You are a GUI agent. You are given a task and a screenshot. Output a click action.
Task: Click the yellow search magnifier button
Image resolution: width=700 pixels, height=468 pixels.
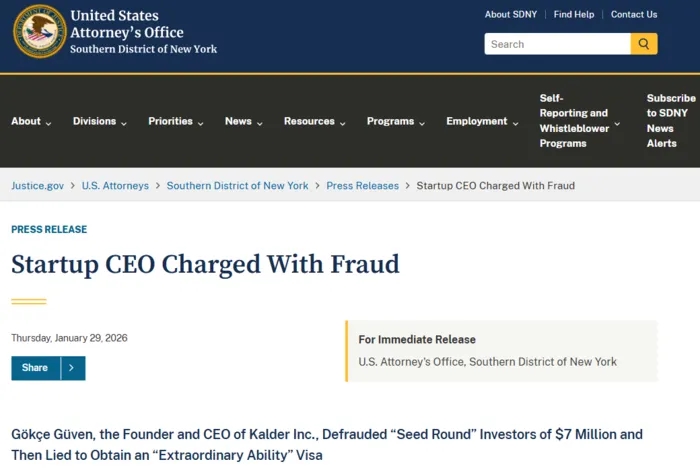click(644, 44)
